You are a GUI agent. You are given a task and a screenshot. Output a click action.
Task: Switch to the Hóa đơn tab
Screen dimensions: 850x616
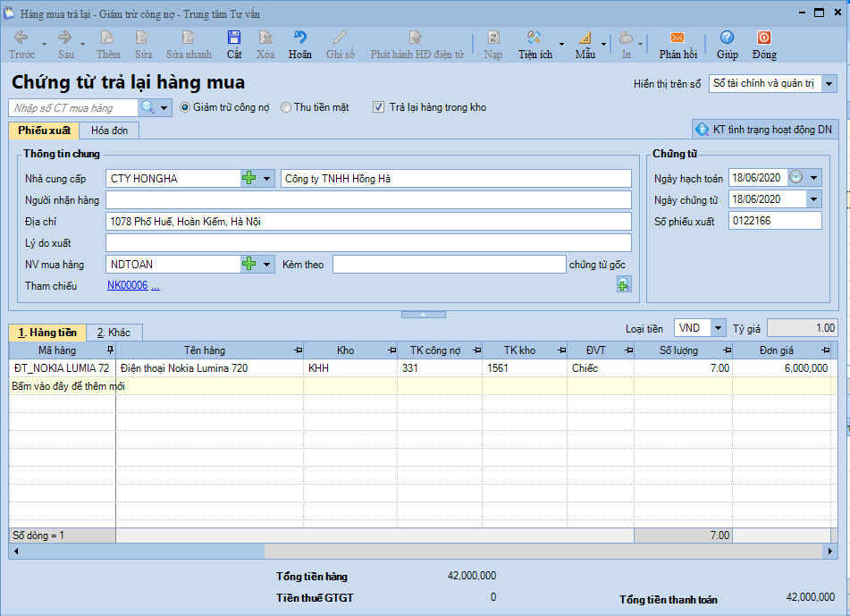(110, 131)
